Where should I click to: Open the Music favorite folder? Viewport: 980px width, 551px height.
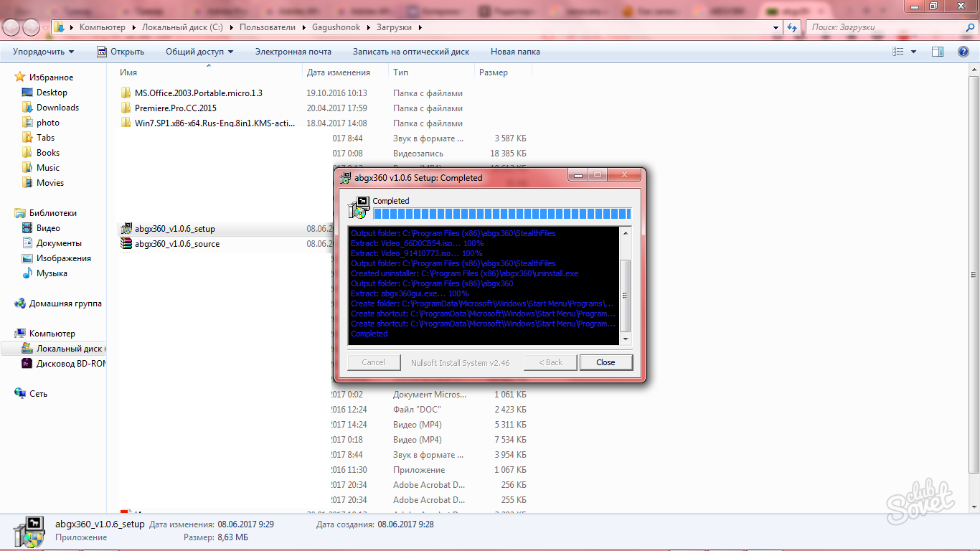48,168
